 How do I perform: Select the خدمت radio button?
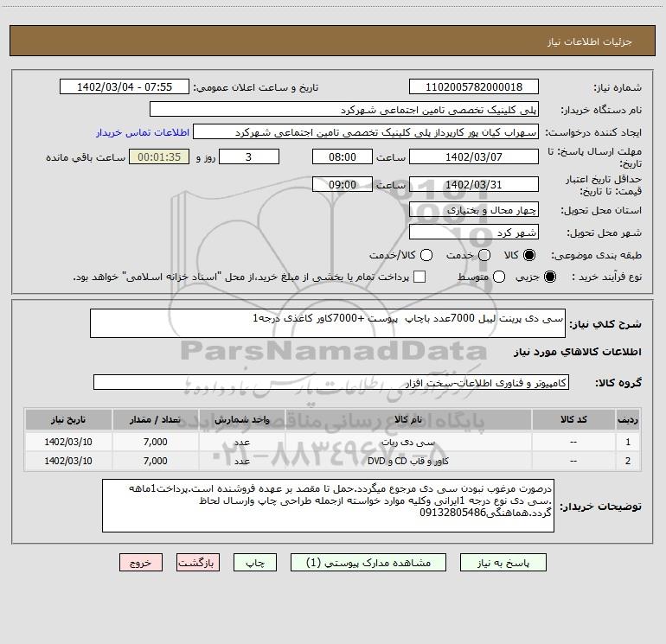(x=484, y=255)
